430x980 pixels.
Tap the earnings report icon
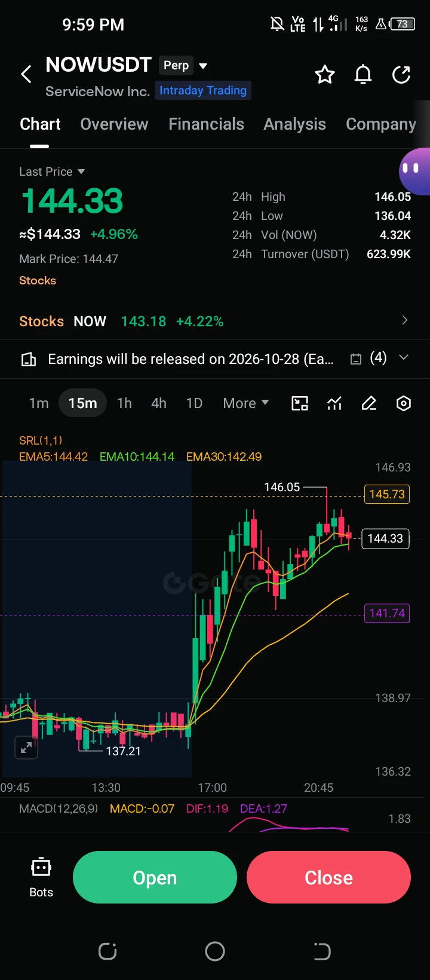(x=29, y=359)
